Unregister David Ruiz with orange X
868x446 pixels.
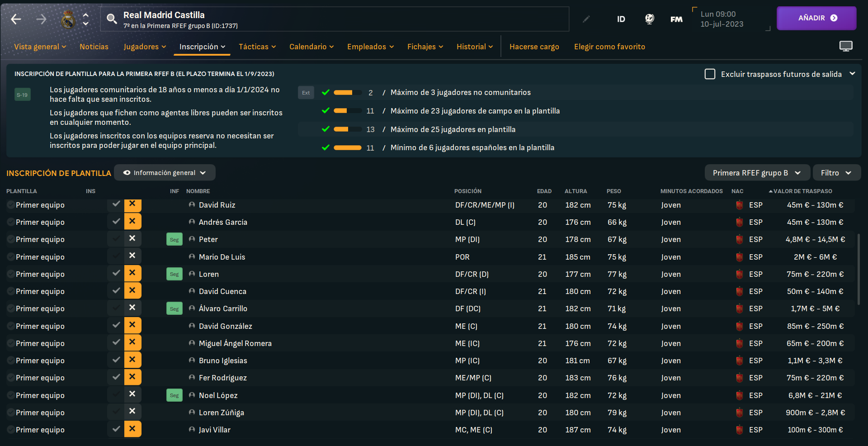pos(132,204)
